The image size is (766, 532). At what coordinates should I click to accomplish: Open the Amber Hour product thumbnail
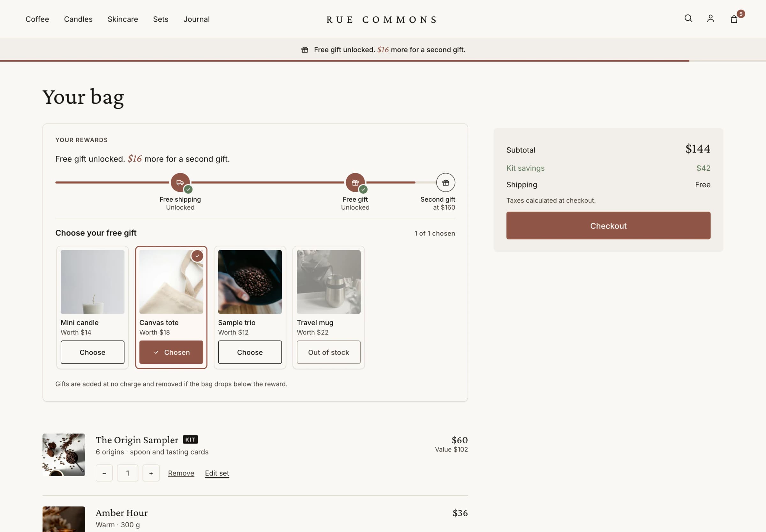click(x=64, y=519)
